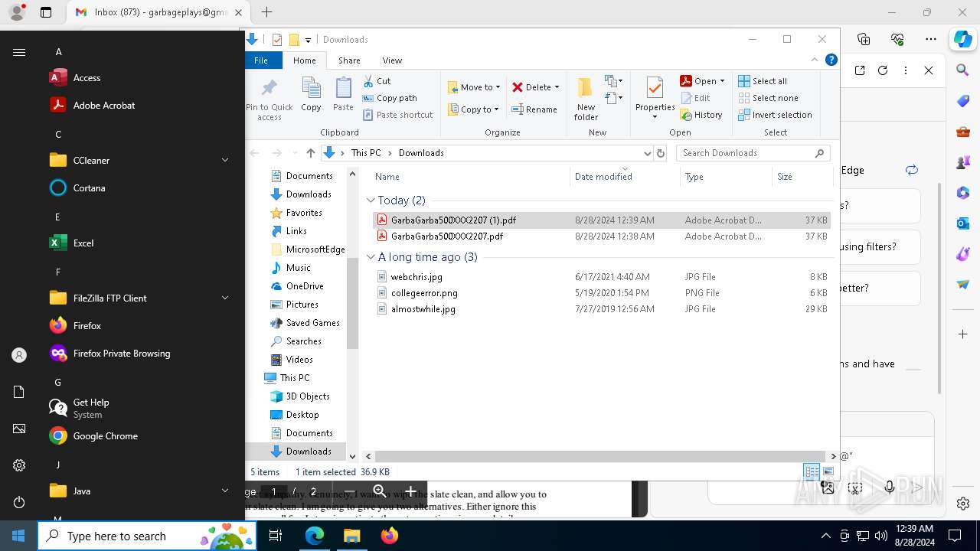Viewport: 980px width, 551px height.
Task: Click the navigation pane vertical scrollbar
Action: [x=352, y=302]
